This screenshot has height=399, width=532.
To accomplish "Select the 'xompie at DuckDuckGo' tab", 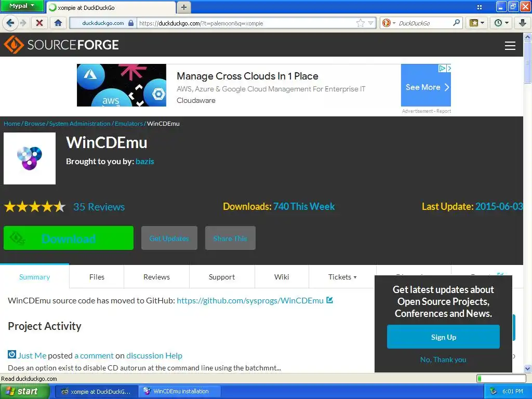I will pos(111,7).
